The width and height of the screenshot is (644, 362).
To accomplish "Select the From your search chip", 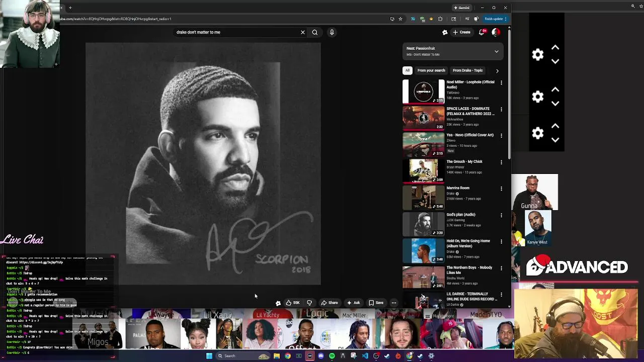I will [x=431, y=70].
